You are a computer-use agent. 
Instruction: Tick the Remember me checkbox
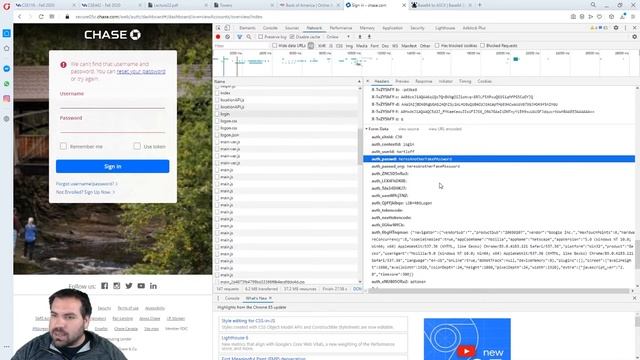pyautogui.click(x=63, y=146)
